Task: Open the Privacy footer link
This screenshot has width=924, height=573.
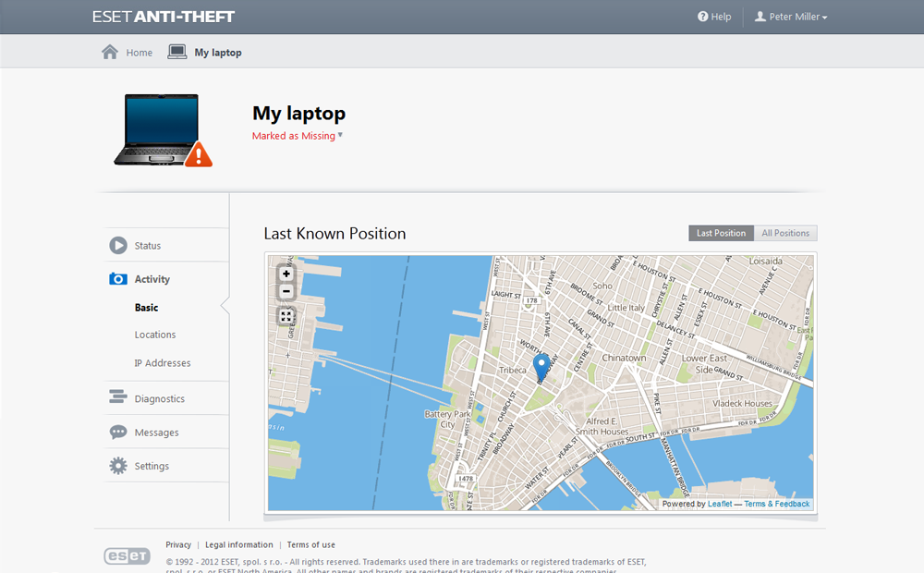Action: [178, 544]
